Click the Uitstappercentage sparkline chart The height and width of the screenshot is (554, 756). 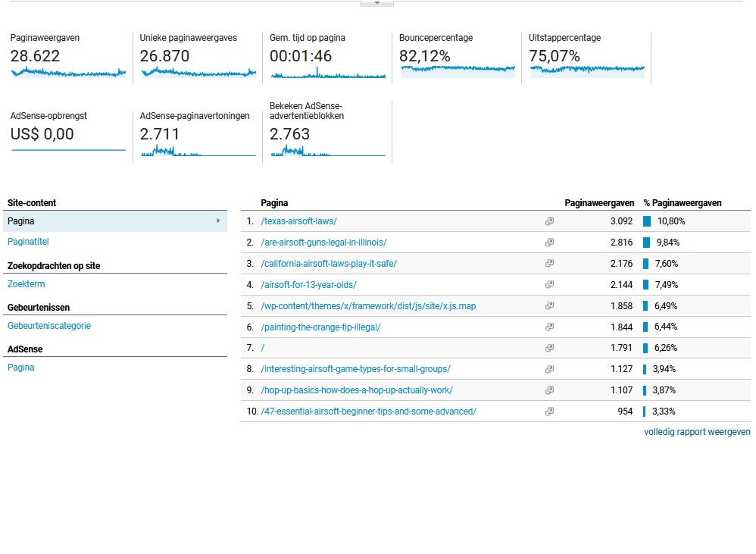coord(587,70)
